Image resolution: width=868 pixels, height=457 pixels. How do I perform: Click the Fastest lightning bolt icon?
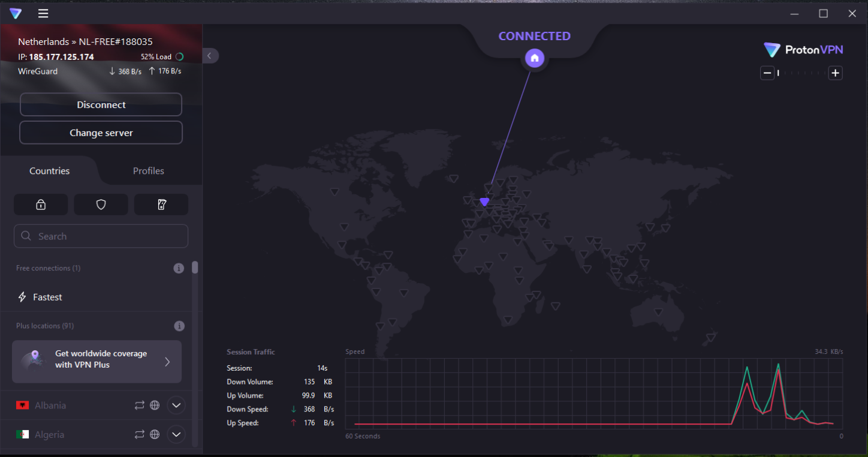(x=22, y=297)
